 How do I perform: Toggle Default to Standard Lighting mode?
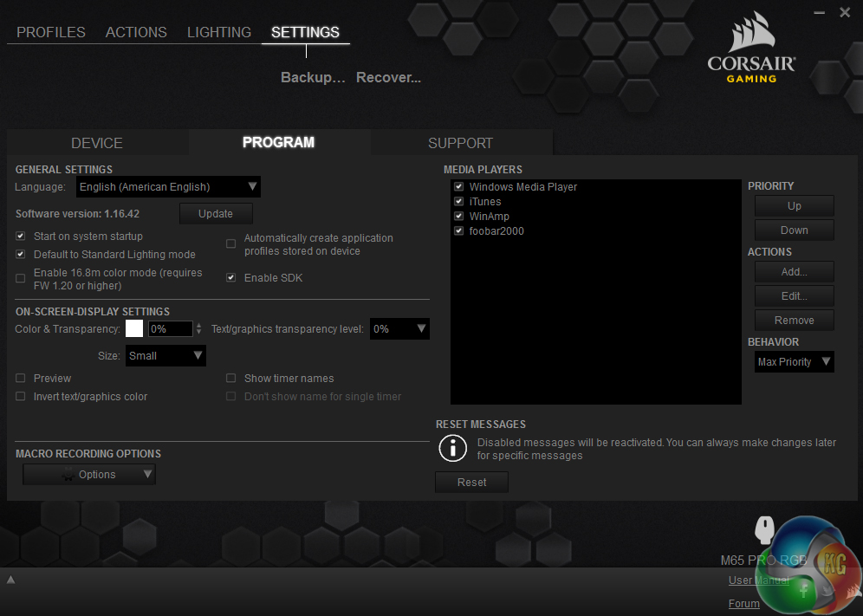[x=21, y=255]
